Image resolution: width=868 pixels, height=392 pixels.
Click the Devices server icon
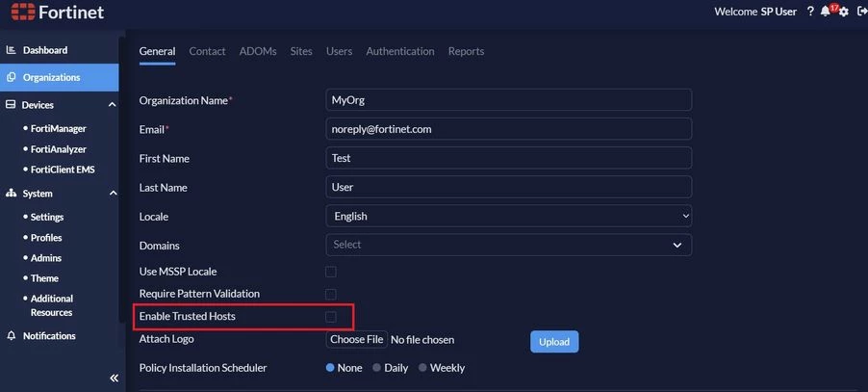11,105
